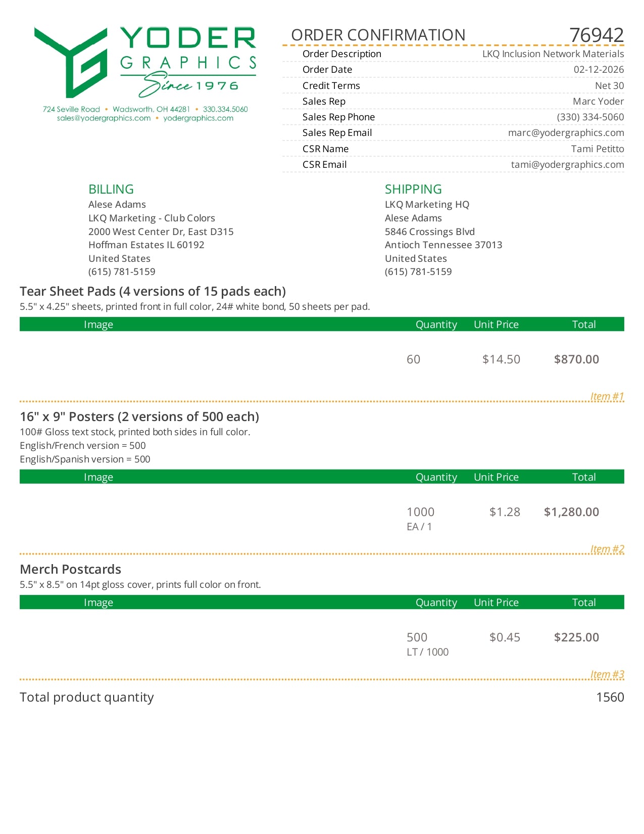Click the $870.00 line total
The height and width of the screenshot is (834, 644).
click(576, 359)
